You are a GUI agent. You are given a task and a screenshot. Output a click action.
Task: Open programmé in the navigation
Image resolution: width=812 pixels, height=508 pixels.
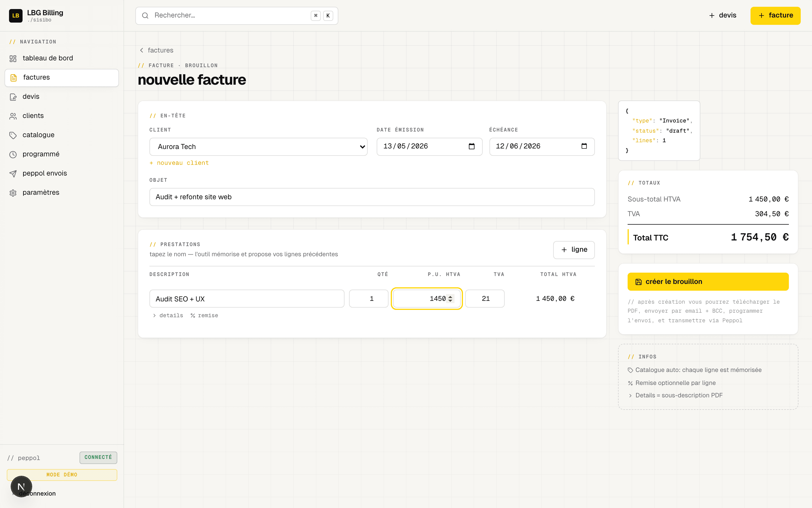tap(62, 154)
